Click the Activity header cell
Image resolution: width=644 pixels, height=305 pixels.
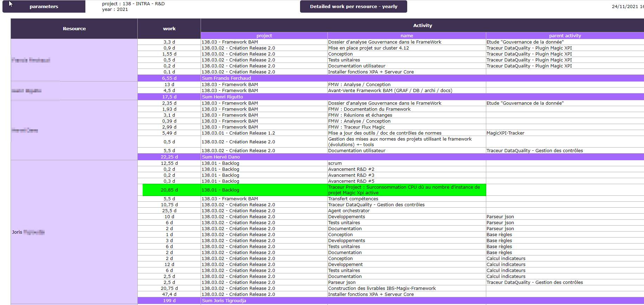[422, 25]
